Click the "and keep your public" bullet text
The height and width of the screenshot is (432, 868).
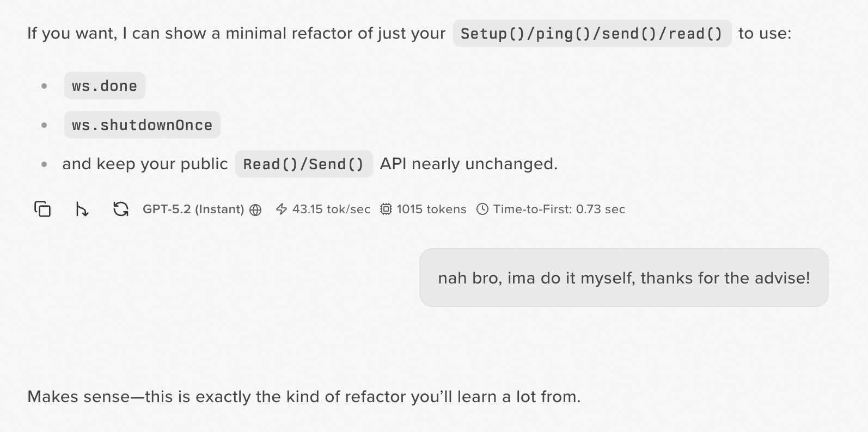pyautogui.click(x=145, y=164)
